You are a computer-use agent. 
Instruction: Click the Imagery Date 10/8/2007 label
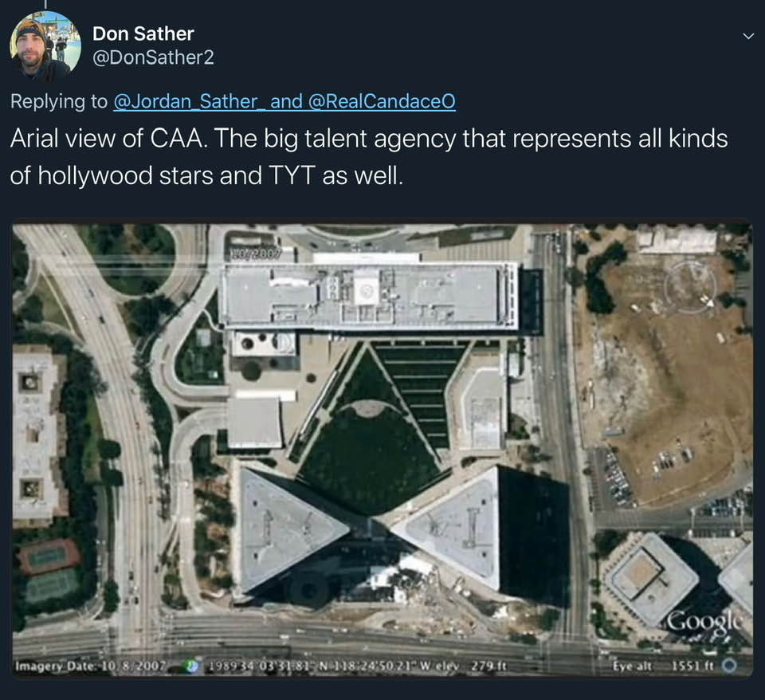(x=92, y=665)
